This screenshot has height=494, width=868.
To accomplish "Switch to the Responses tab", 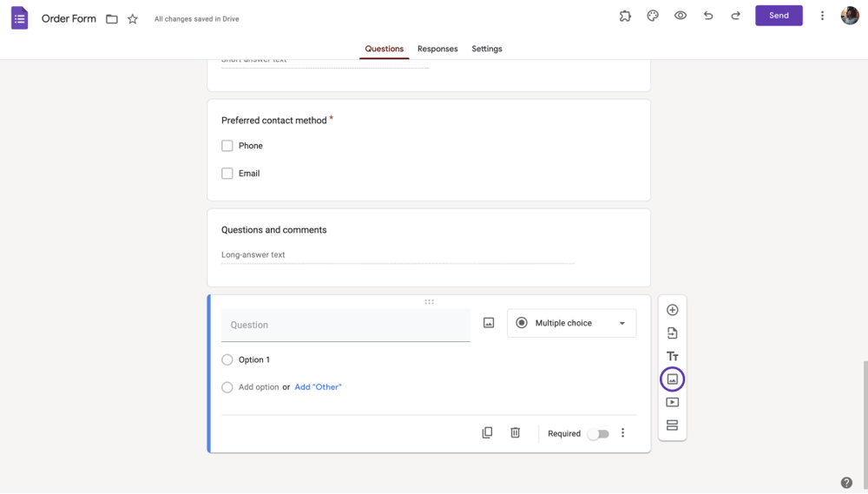I will click(x=437, y=49).
